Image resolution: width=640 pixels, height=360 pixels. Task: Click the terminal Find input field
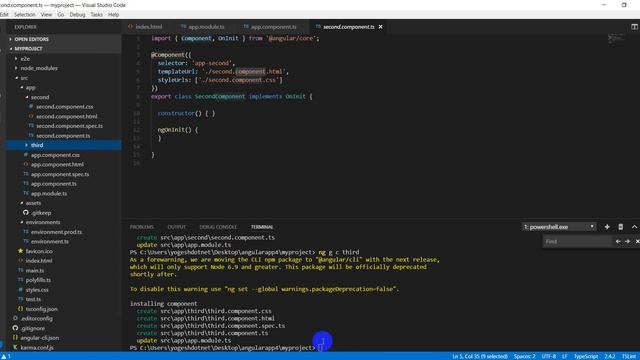click(x=577, y=242)
